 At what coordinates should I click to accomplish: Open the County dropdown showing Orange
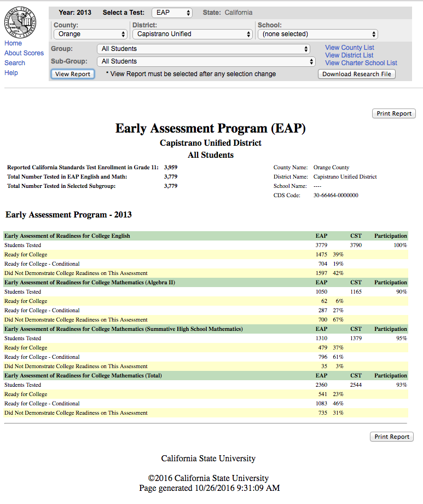[x=91, y=34]
